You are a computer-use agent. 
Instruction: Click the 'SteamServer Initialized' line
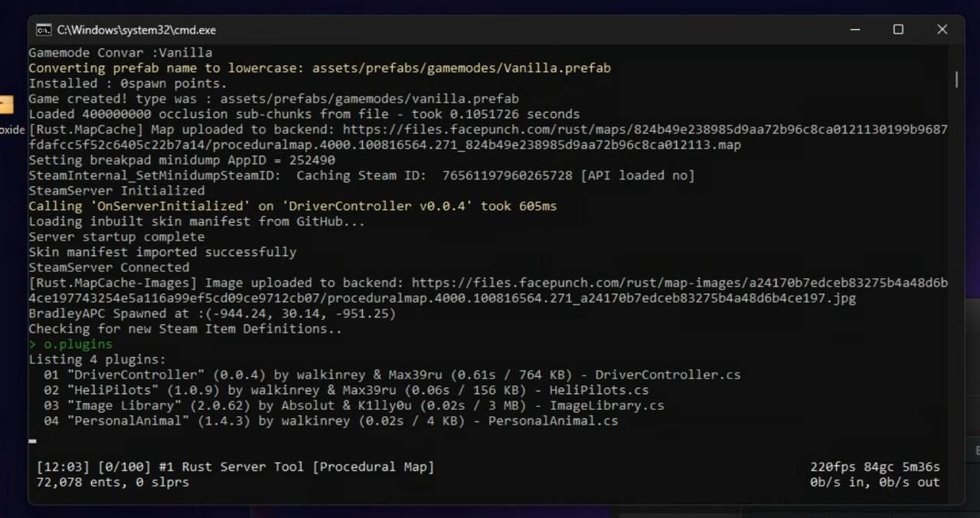coord(116,191)
